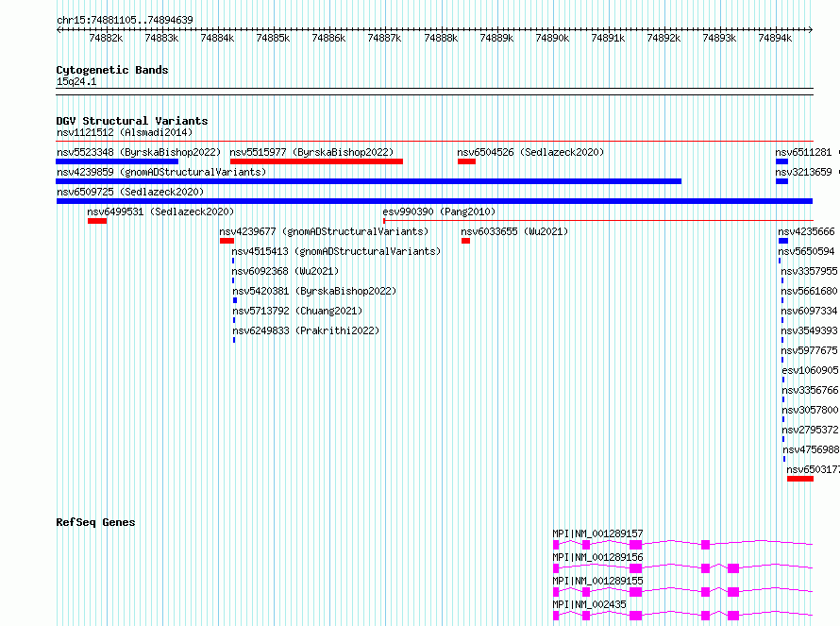This screenshot has height=626, width=840.
Task: Open transcript MPI|NM_001289156 label
Action: pos(597,557)
